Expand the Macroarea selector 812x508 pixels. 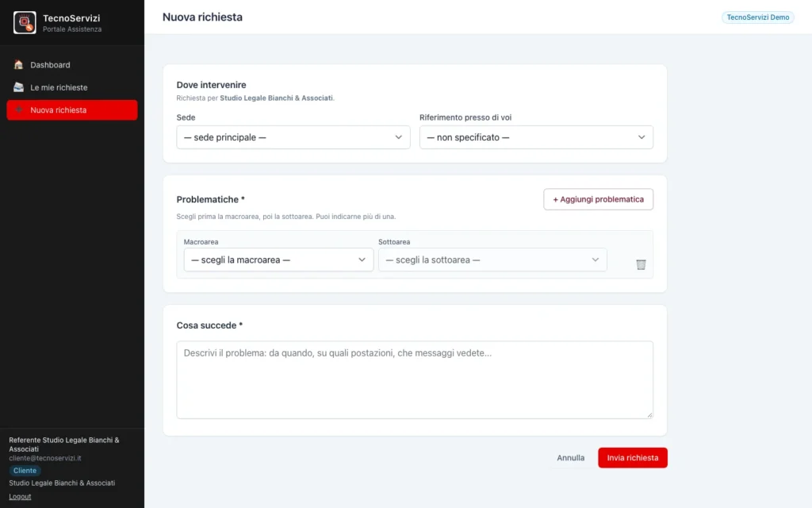tap(278, 260)
